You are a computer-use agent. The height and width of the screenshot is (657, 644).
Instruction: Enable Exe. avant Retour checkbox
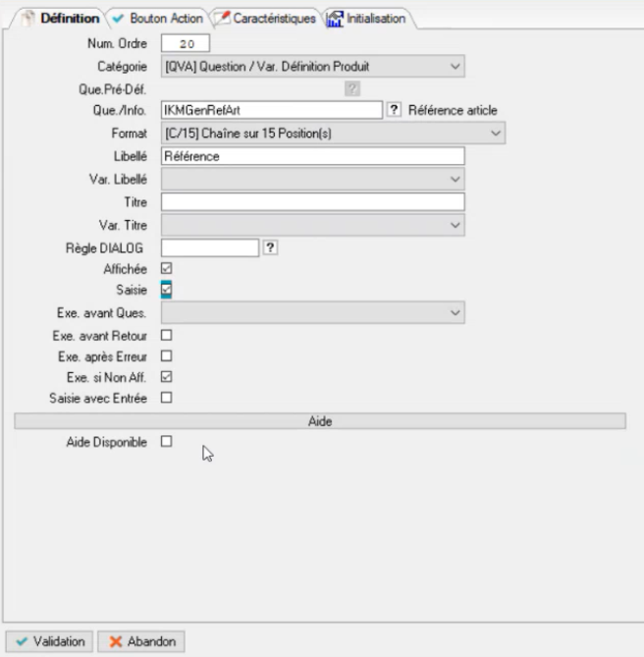coord(166,335)
